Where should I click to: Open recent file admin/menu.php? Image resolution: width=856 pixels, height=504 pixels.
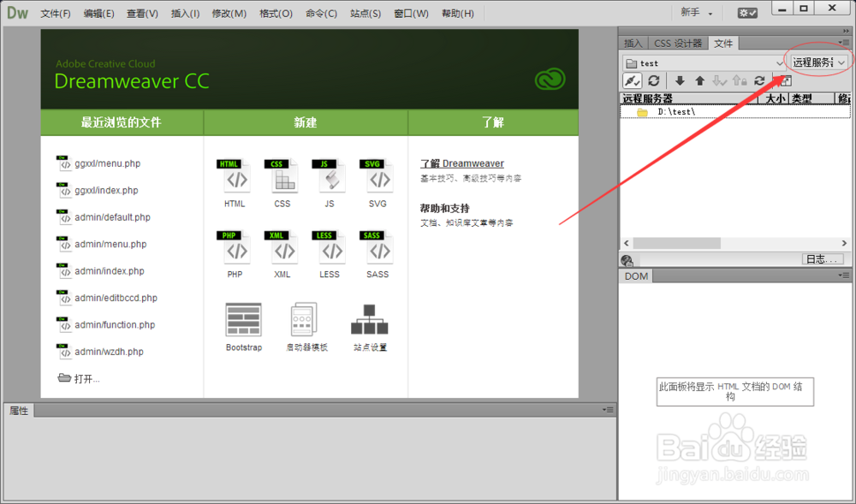[x=102, y=244]
